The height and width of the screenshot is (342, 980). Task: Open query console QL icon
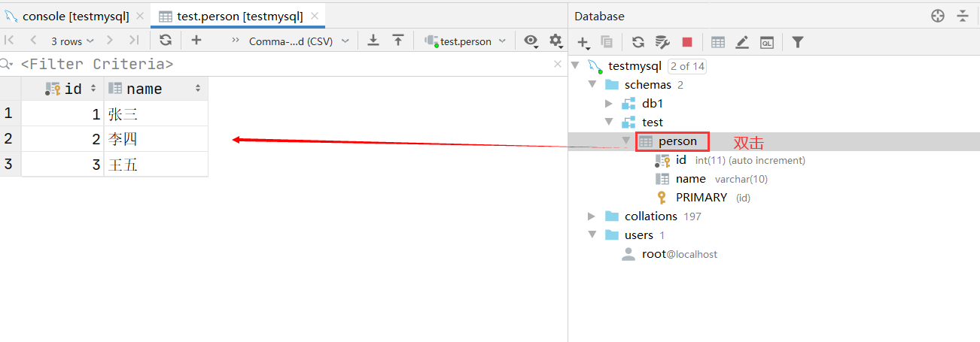pyautogui.click(x=767, y=42)
